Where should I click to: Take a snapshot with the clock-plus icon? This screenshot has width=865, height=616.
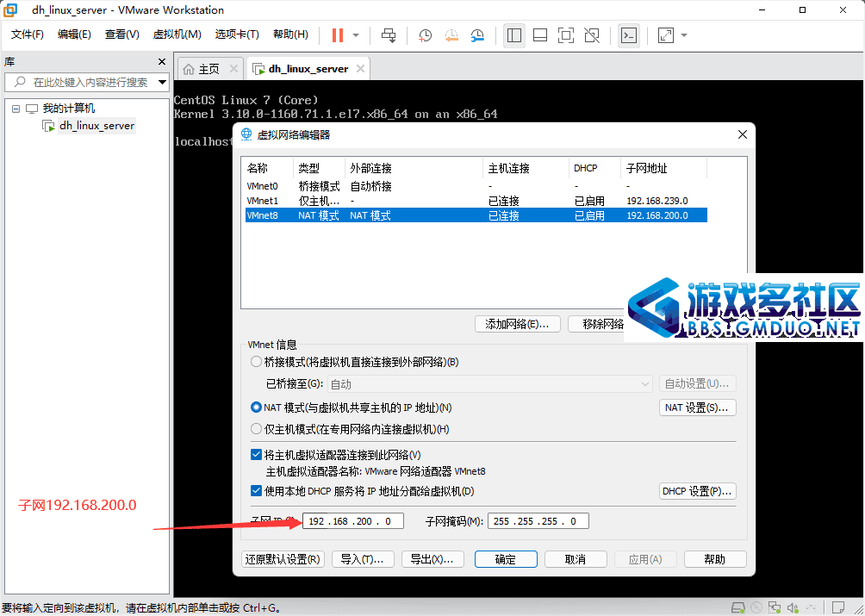[x=425, y=35]
